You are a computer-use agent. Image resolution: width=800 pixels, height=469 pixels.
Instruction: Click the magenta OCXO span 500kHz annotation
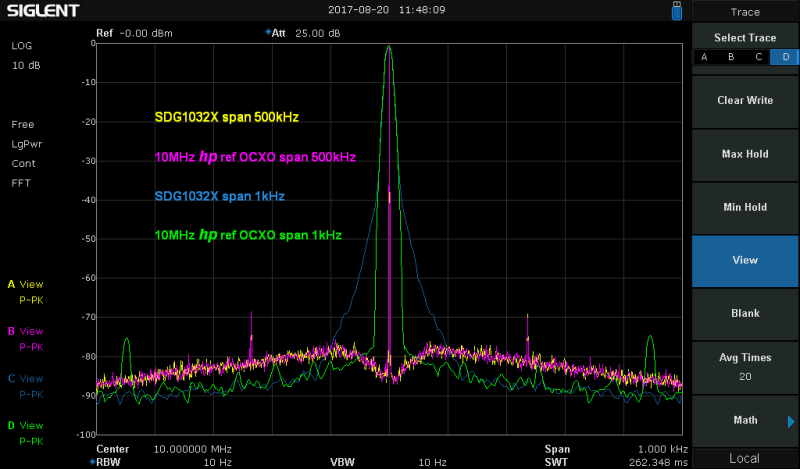(255, 157)
